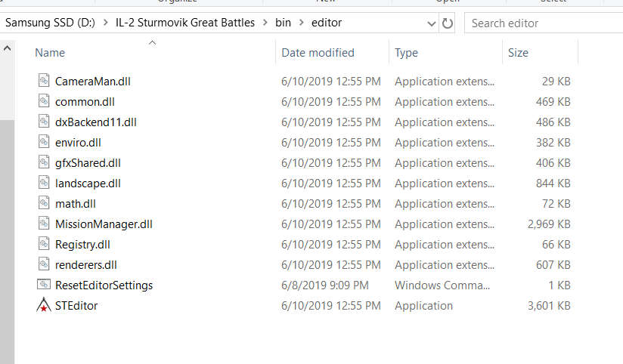Select the file name math.dll

pyautogui.click(x=75, y=204)
